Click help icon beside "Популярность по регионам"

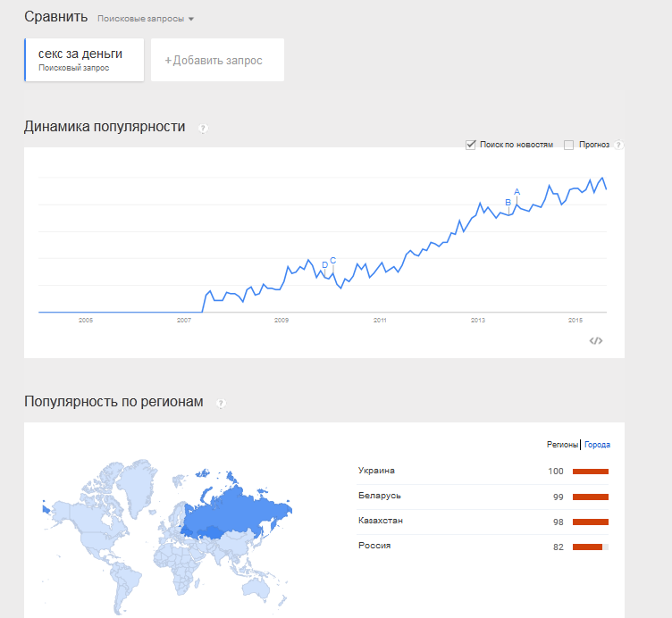(x=221, y=404)
